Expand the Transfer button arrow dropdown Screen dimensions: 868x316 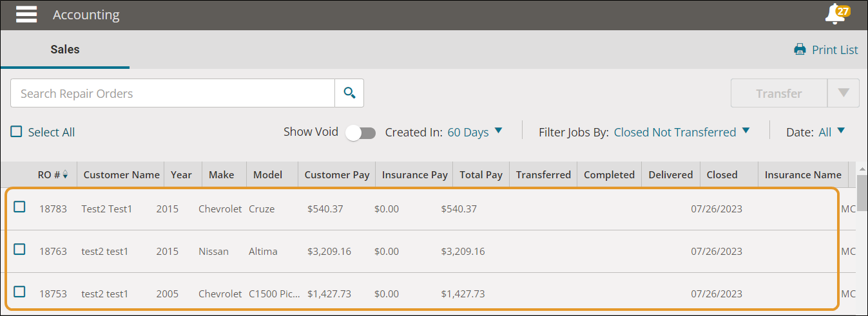coord(844,93)
